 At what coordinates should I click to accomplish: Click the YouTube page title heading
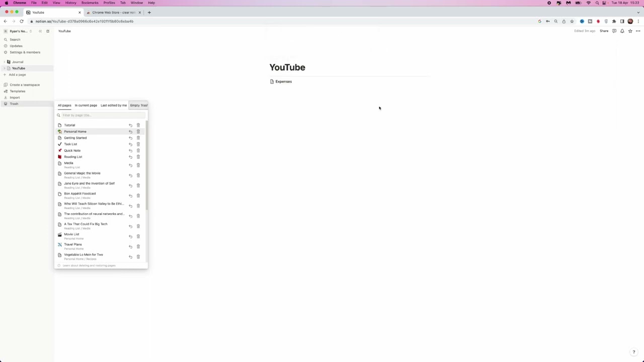pos(287,67)
